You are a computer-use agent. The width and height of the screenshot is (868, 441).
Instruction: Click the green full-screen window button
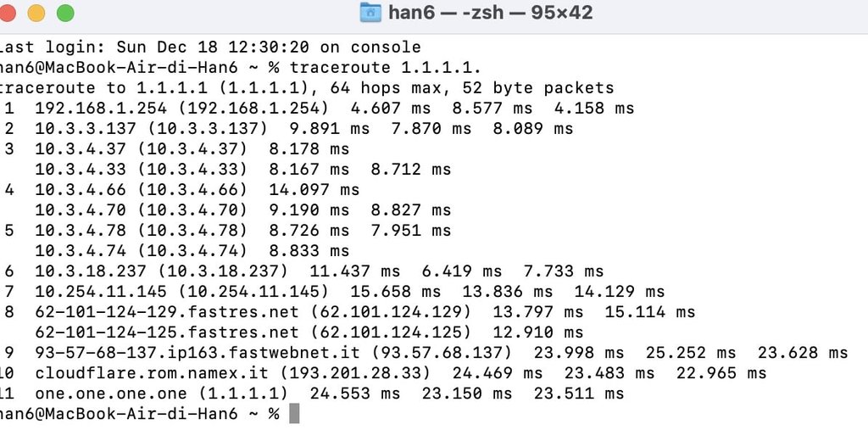tap(64, 14)
